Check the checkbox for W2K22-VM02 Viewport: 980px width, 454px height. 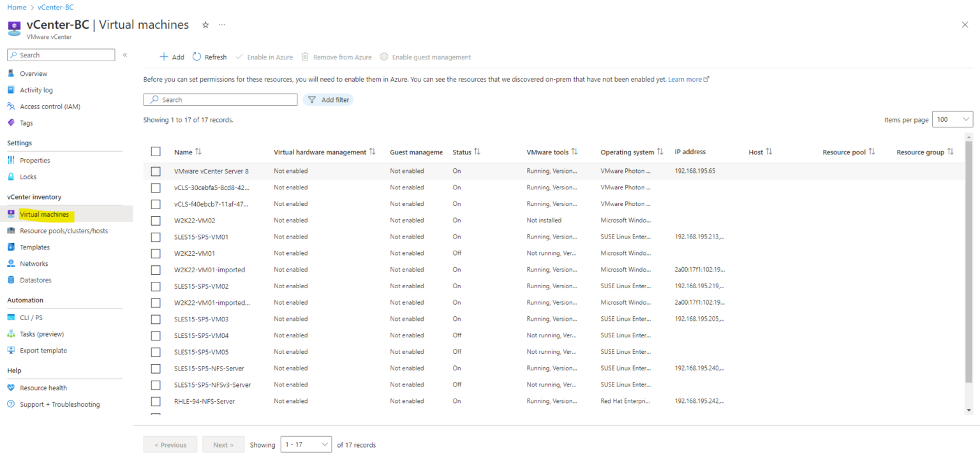pos(156,220)
